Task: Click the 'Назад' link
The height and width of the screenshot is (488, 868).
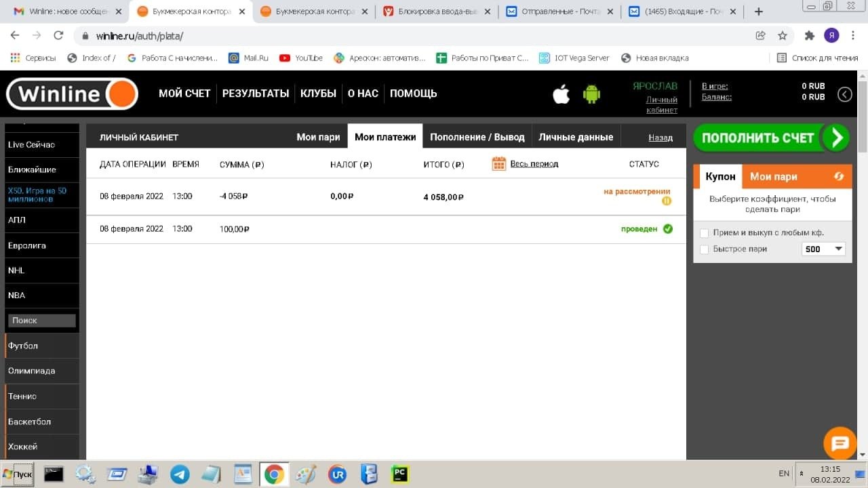Action: (660, 138)
